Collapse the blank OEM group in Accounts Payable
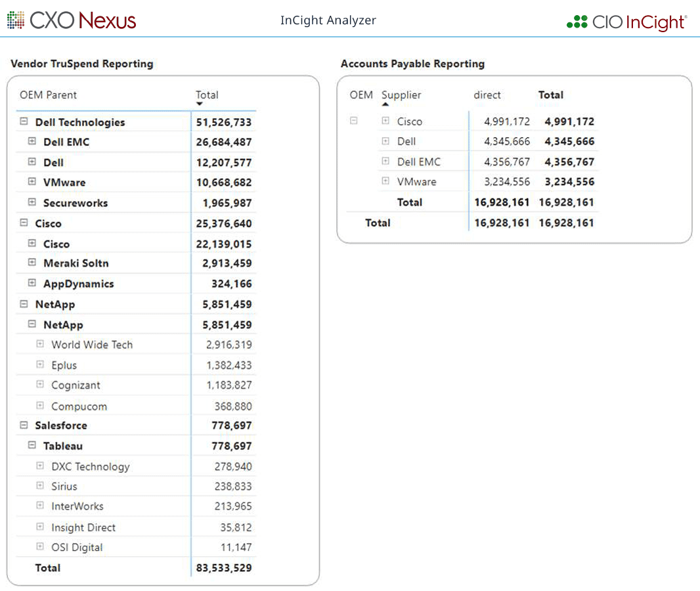700x591 pixels. click(353, 121)
